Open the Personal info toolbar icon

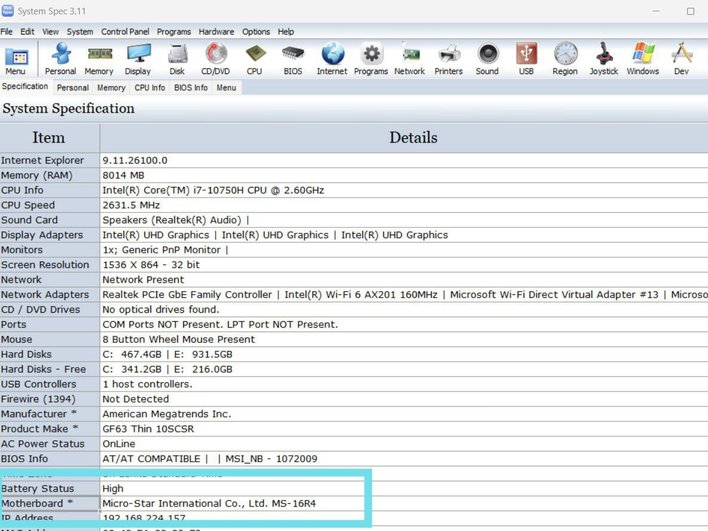tap(61, 59)
